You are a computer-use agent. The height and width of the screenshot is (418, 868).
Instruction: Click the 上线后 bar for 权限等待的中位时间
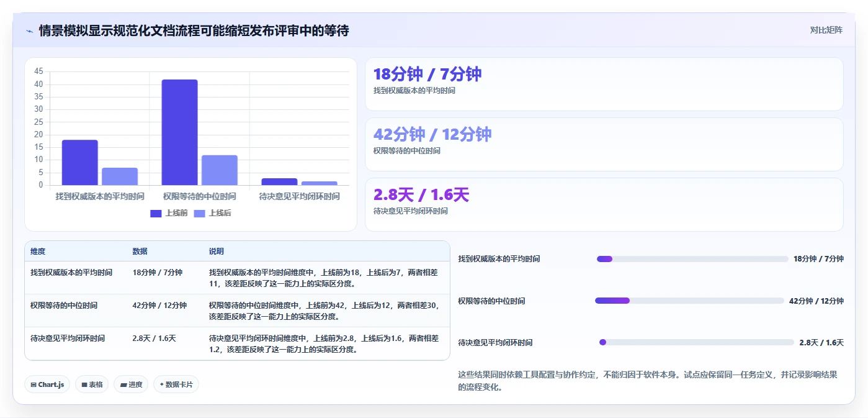220,170
